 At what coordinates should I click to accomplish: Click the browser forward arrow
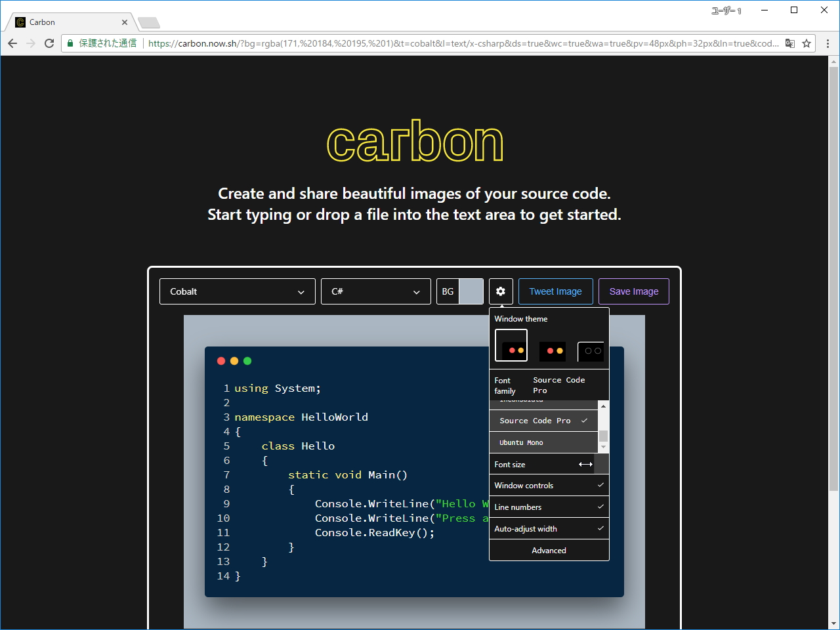(31, 43)
